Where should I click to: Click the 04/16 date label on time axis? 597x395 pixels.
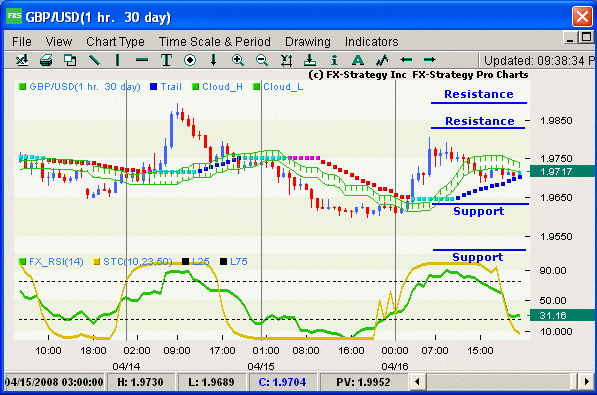[395, 366]
